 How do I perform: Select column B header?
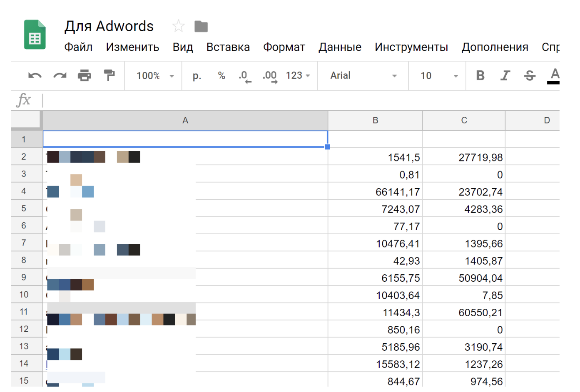375,121
